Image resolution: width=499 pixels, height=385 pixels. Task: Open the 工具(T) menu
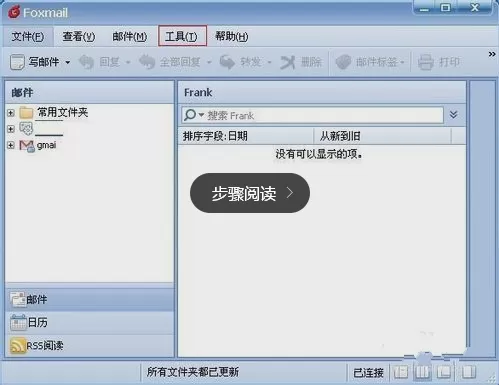182,36
